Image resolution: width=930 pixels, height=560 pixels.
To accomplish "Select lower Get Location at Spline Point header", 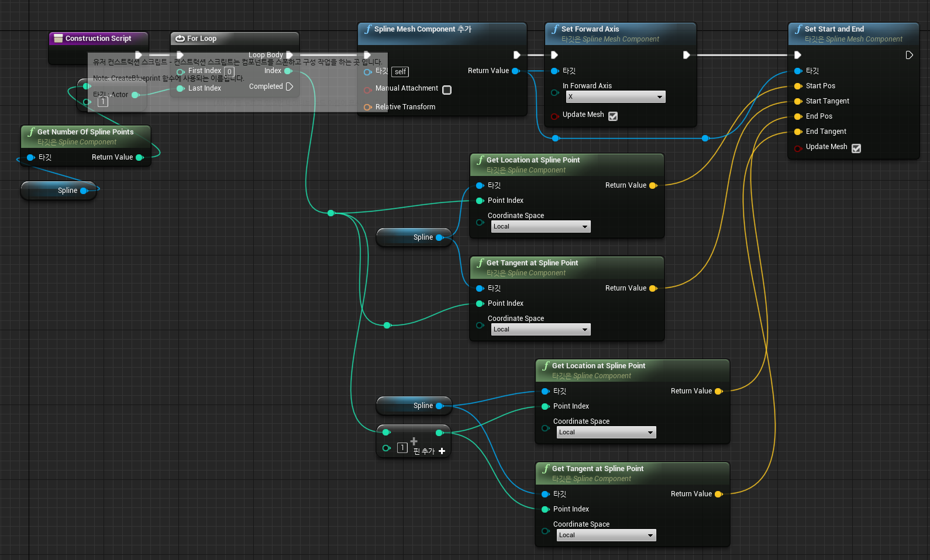I will (632, 371).
